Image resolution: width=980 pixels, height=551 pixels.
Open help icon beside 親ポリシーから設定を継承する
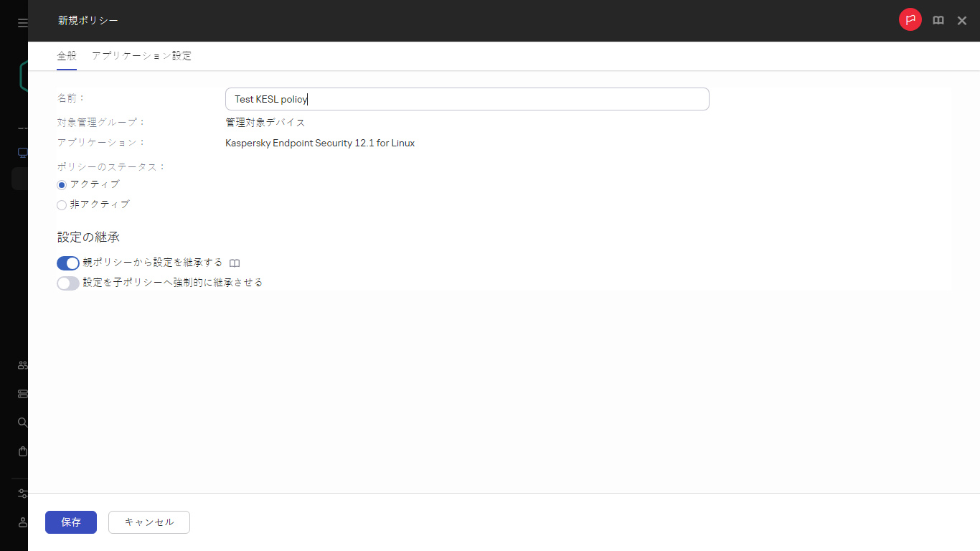click(x=234, y=263)
